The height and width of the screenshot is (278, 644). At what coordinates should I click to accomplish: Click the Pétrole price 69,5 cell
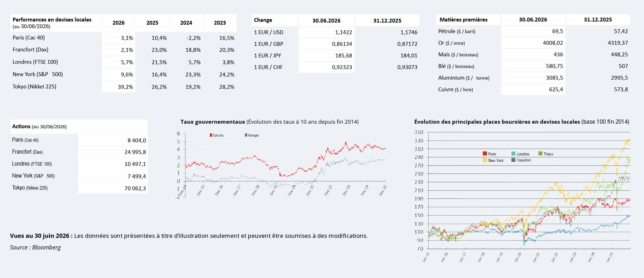click(533, 31)
